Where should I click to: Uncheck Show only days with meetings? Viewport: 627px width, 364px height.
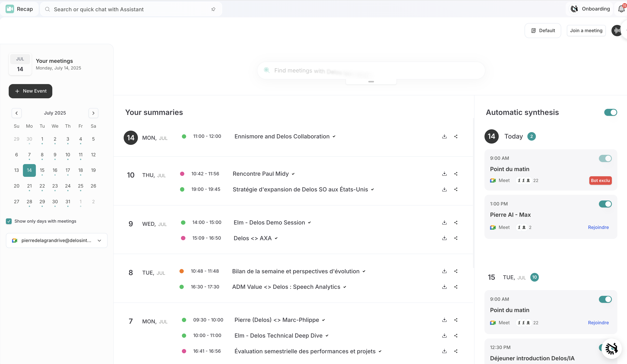point(9,221)
